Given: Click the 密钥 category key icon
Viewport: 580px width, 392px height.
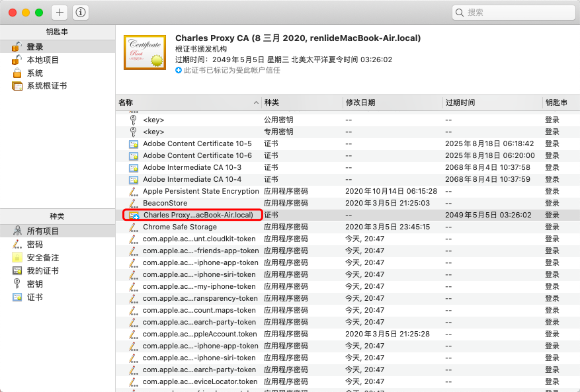Looking at the screenshot, I should 17,284.
